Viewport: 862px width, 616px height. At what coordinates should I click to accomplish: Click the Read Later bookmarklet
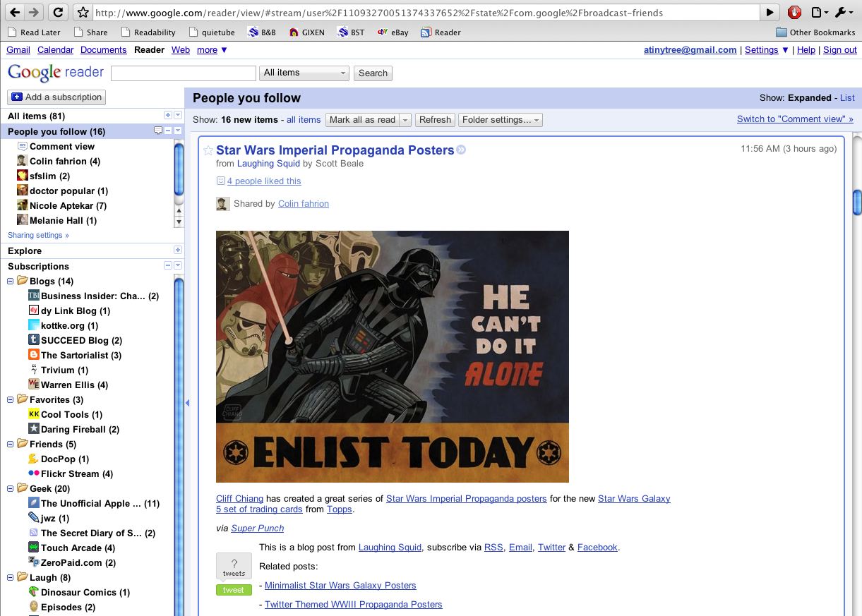click(34, 32)
